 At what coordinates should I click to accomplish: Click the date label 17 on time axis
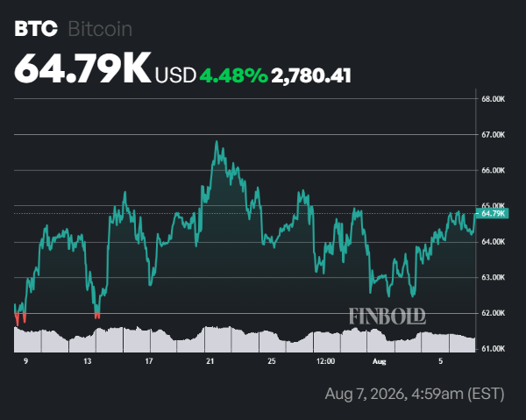tap(149, 361)
